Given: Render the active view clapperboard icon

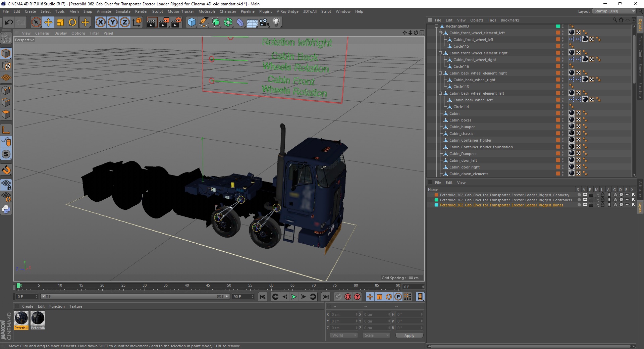Looking at the screenshot, I should pos(152,22).
